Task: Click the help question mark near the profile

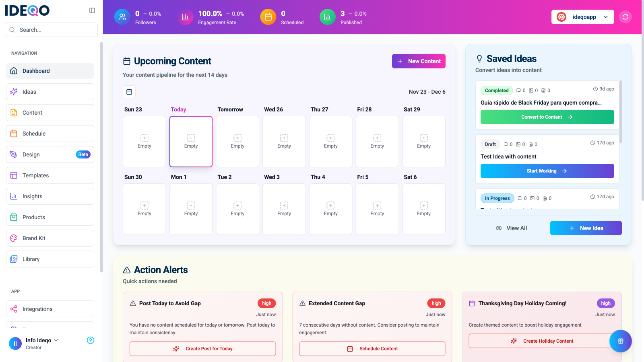Action: pyautogui.click(x=91, y=340)
